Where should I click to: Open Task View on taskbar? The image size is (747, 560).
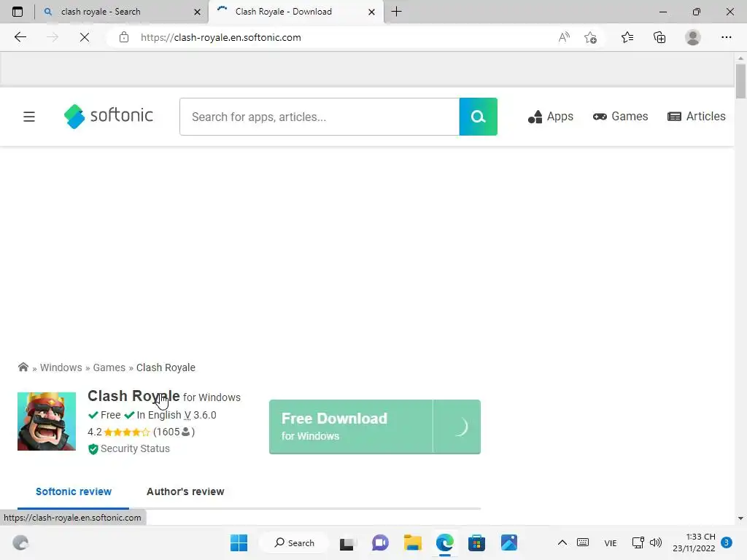coord(347,542)
